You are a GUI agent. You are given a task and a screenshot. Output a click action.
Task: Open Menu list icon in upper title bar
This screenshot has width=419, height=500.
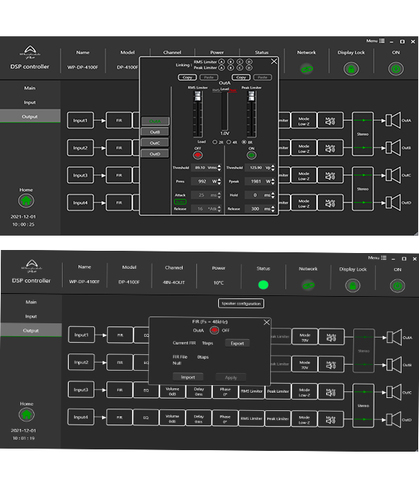click(x=382, y=41)
